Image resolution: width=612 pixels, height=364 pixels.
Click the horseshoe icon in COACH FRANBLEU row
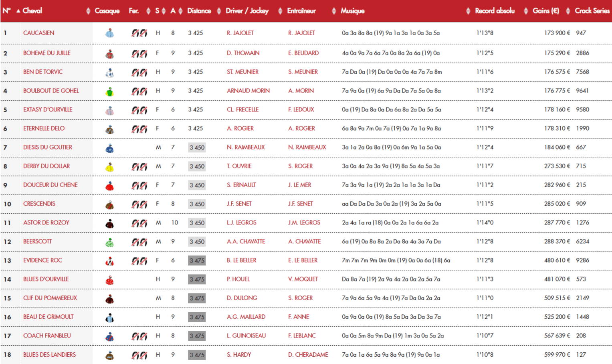pyautogui.click(x=139, y=336)
